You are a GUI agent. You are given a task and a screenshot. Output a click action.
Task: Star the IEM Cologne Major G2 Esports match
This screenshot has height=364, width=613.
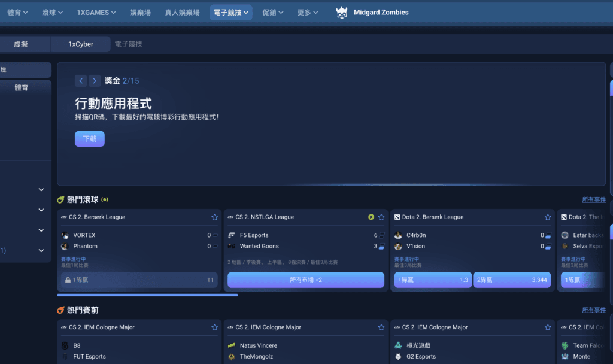click(548, 327)
